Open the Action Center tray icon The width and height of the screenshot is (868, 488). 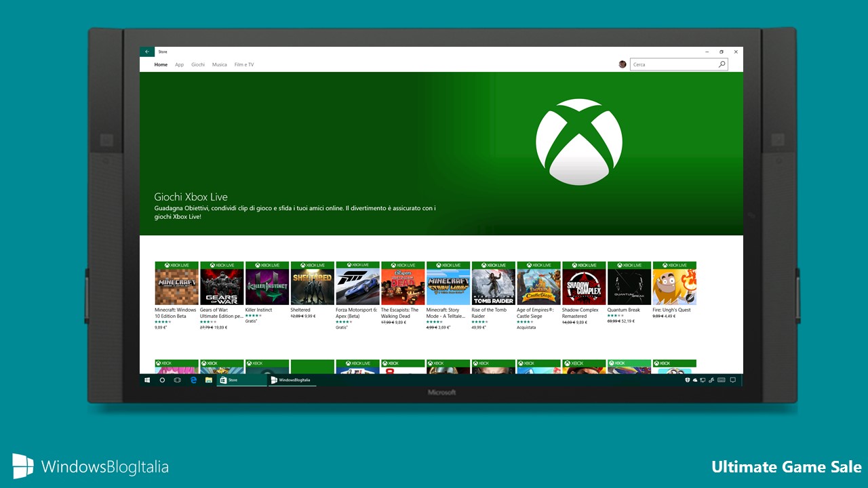pos(733,380)
